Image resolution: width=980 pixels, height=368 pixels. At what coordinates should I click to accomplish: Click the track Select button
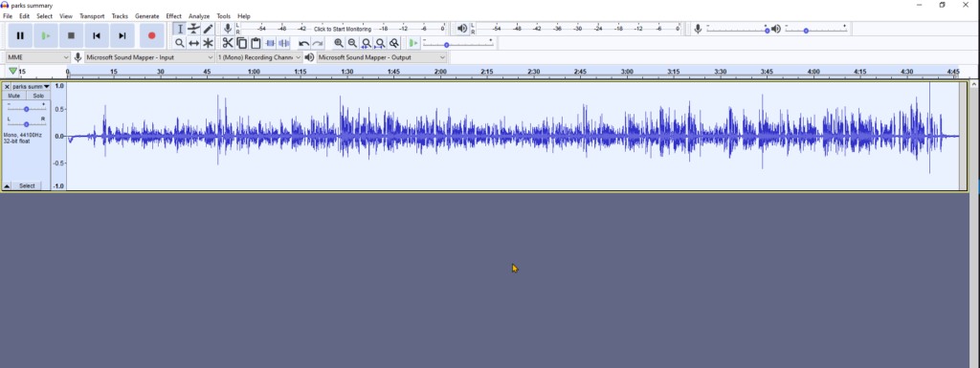pos(27,185)
